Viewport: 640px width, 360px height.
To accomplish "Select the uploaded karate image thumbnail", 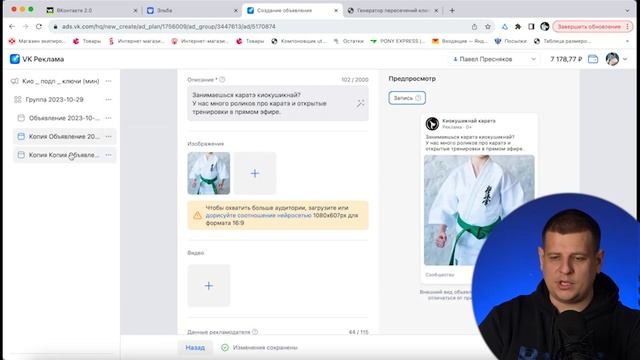I will [209, 173].
